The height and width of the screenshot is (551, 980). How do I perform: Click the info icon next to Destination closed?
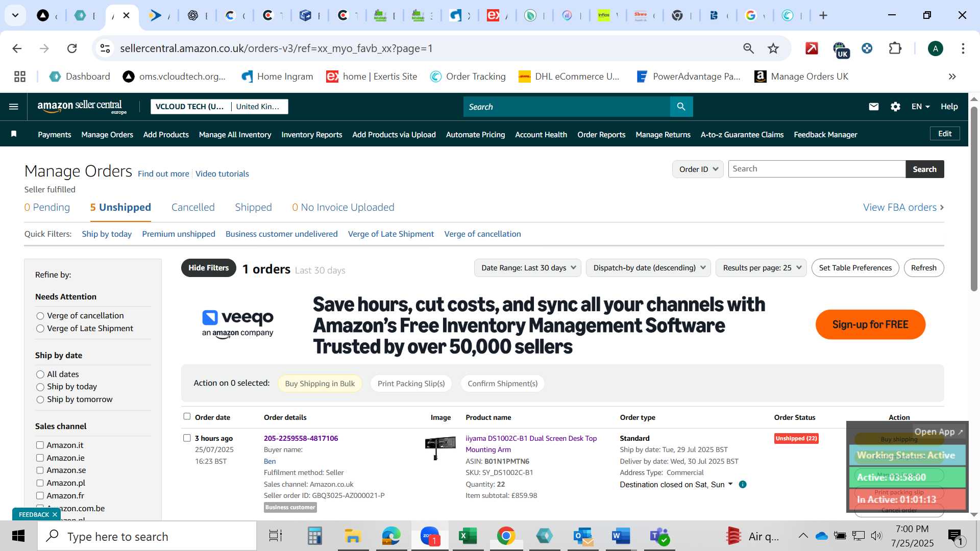[743, 485]
